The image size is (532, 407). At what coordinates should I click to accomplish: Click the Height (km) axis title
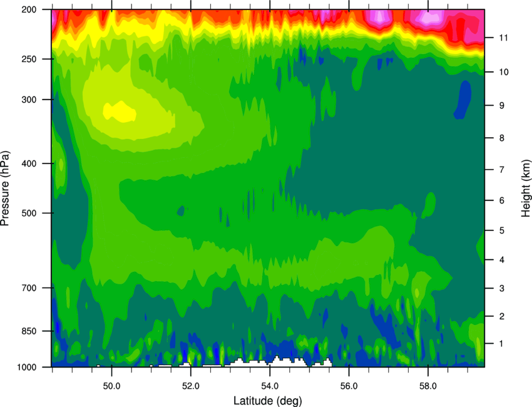click(526, 188)
